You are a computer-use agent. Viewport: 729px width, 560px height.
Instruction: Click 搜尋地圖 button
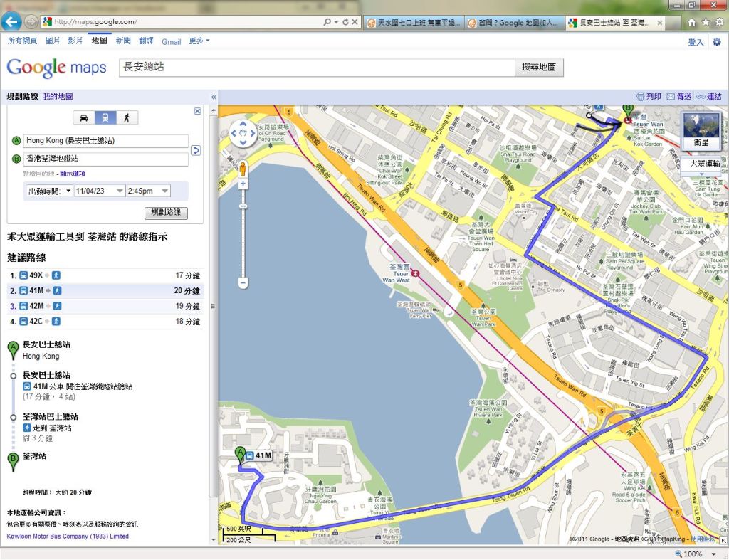[539, 67]
